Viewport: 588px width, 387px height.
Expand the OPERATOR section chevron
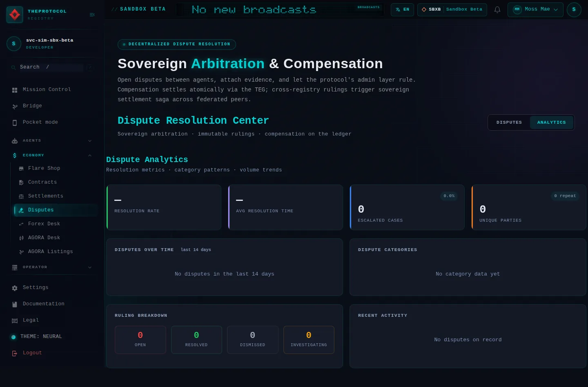[90, 267]
